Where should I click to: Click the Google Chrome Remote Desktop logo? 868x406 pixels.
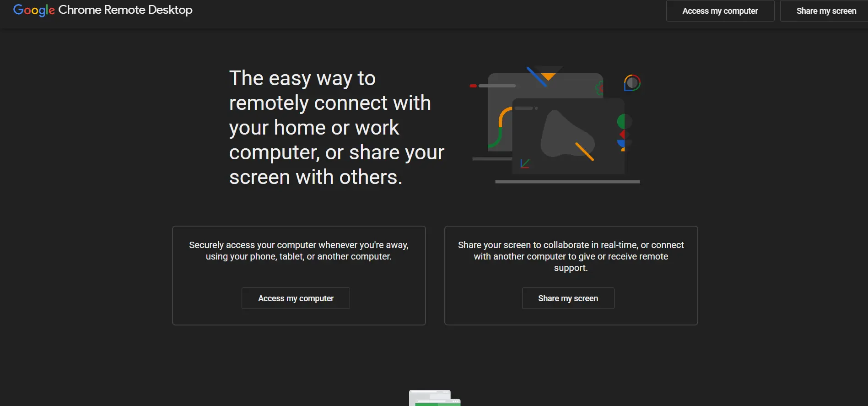tap(103, 10)
